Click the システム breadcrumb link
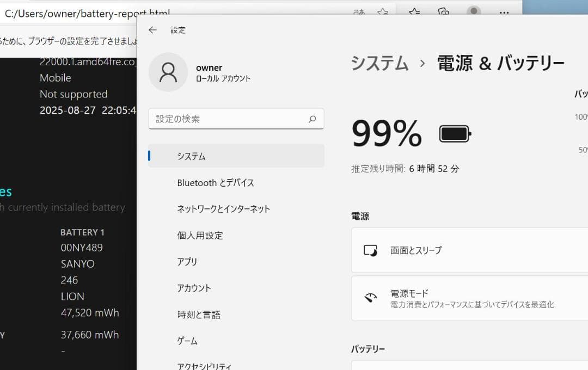588x370 pixels. click(379, 64)
